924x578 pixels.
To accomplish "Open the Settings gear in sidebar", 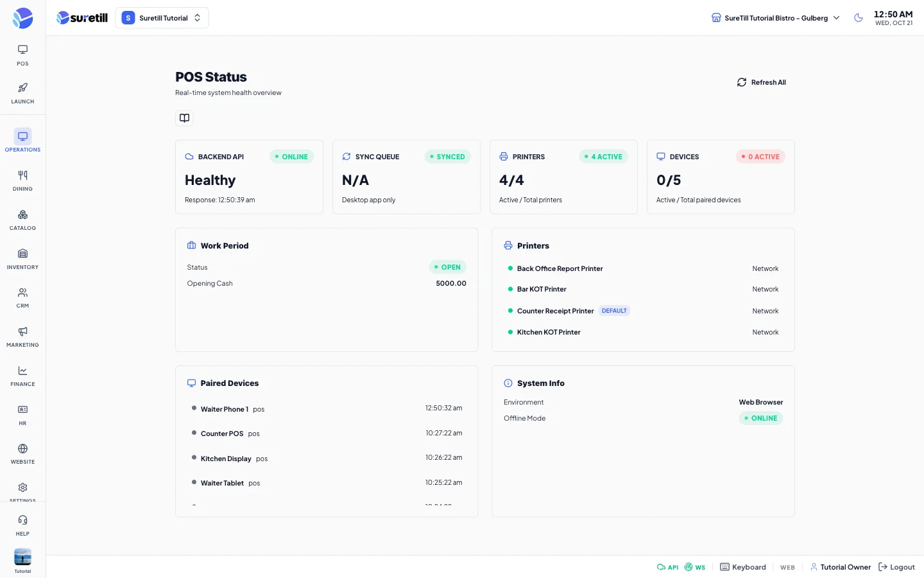I will click(x=22, y=491).
